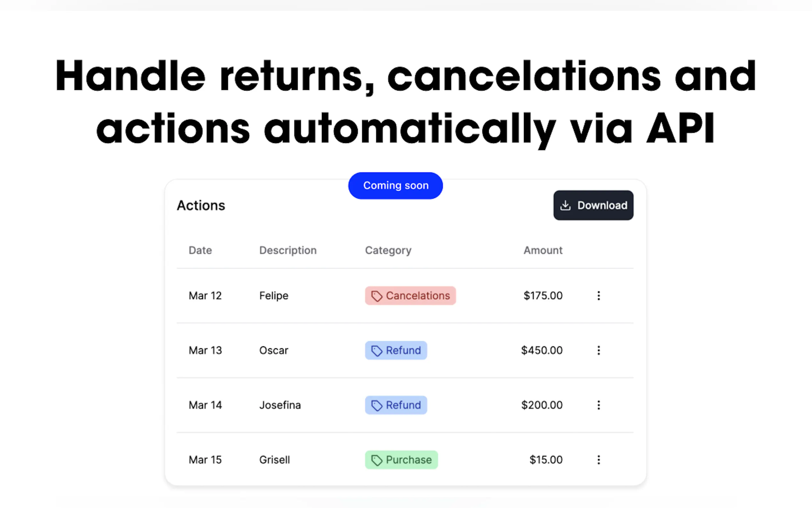Select the $175.00 amount cell
This screenshot has height=508, width=812.
pos(543,296)
